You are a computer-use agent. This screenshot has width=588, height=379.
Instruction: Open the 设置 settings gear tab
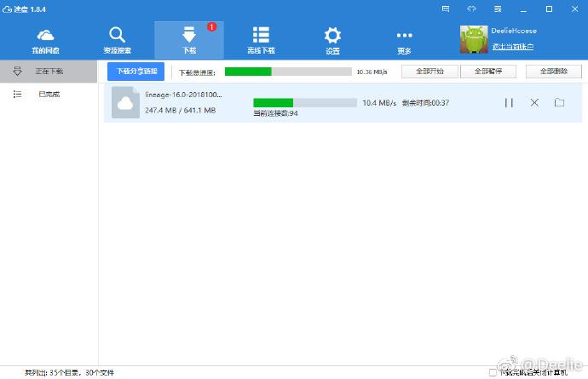332,41
